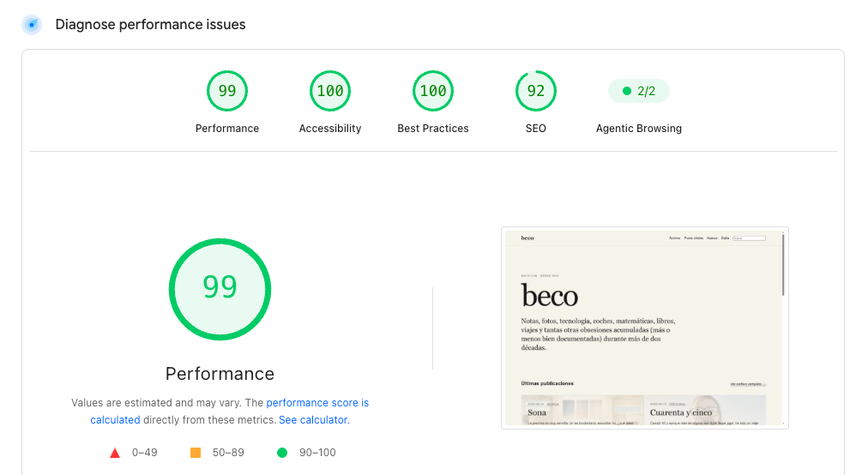Viewport: 868px width, 475px height.
Task: Click the SEO category label
Action: [536, 129]
